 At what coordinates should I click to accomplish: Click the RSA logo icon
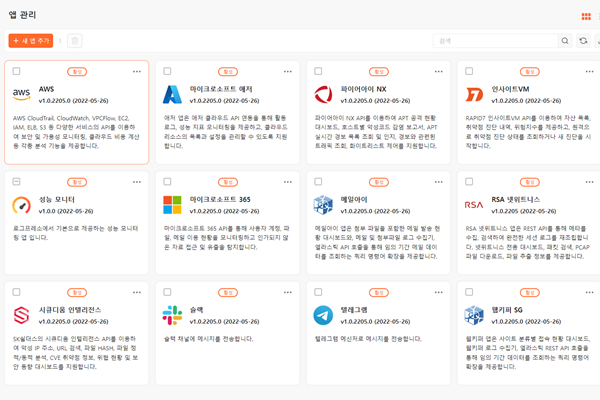(474, 205)
